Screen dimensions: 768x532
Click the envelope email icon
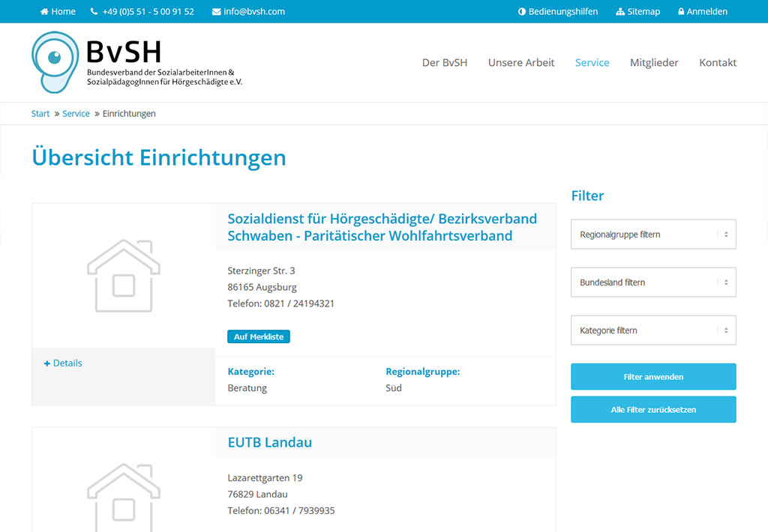(x=216, y=12)
